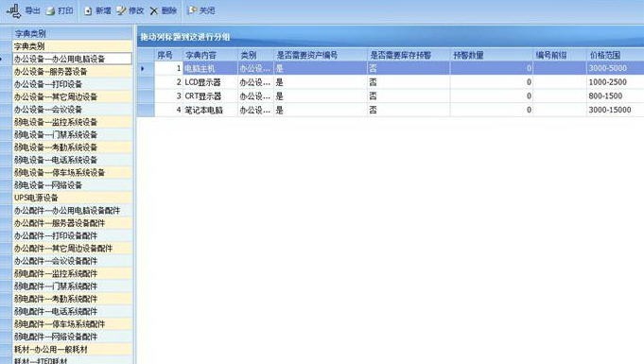644x364 pixels.
Task: Click the 电脑主机 cell in row 1
Action: pyautogui.click(x=210, y=68)
